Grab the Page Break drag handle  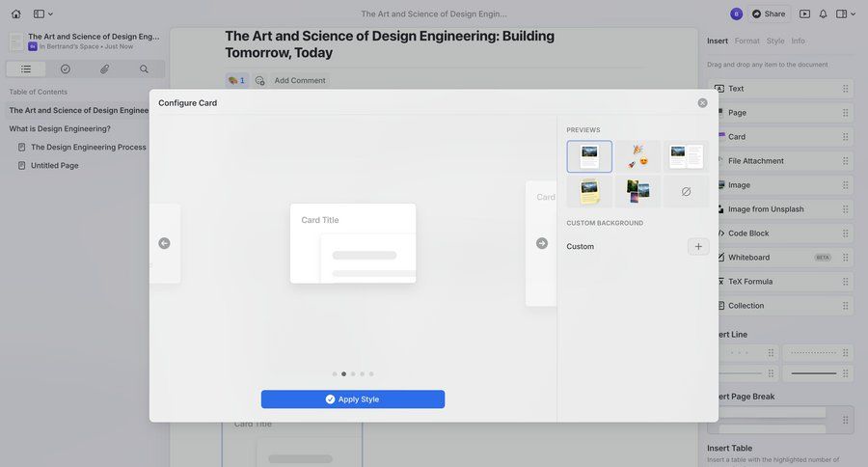pos(845,420)
